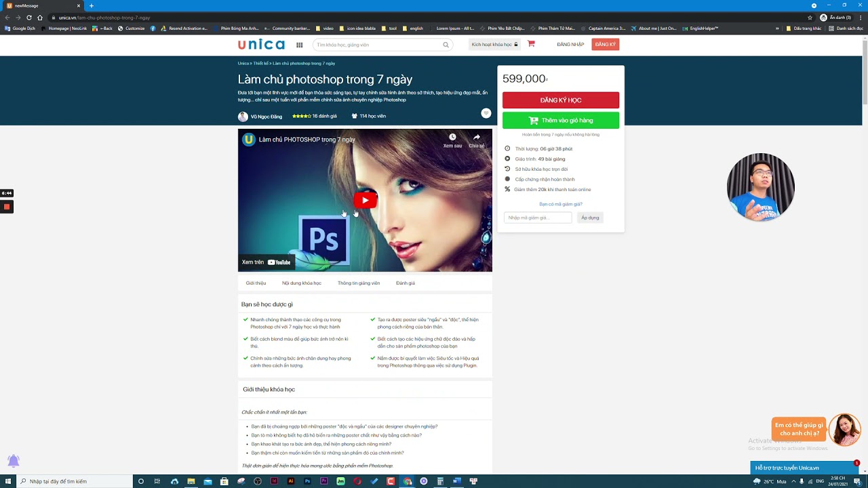Open the tool bookmarks folder
Image resolution: width=868 pixels, height=488 pixels.
coord(389,28)
